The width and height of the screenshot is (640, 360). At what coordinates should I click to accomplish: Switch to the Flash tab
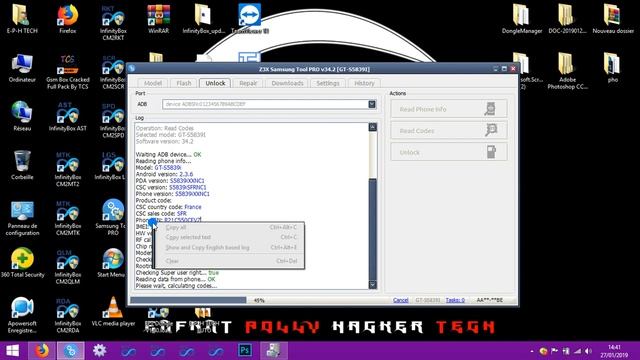[184, 83]
